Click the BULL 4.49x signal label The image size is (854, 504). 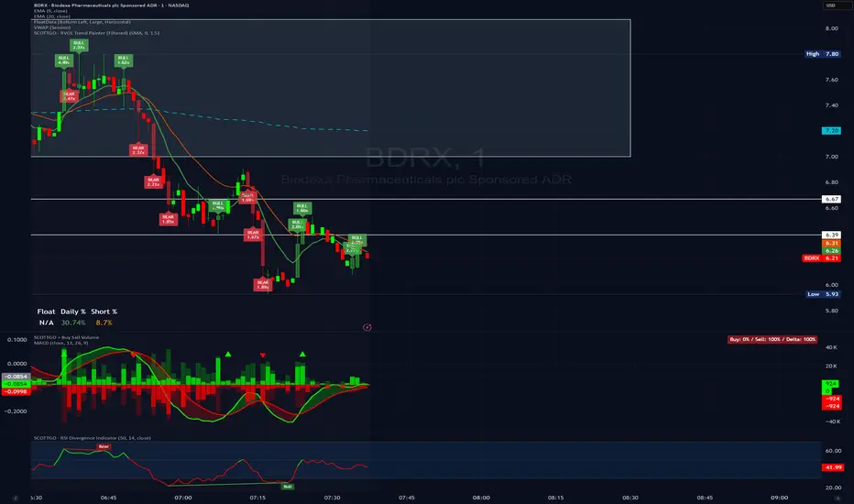click(64, 60)
